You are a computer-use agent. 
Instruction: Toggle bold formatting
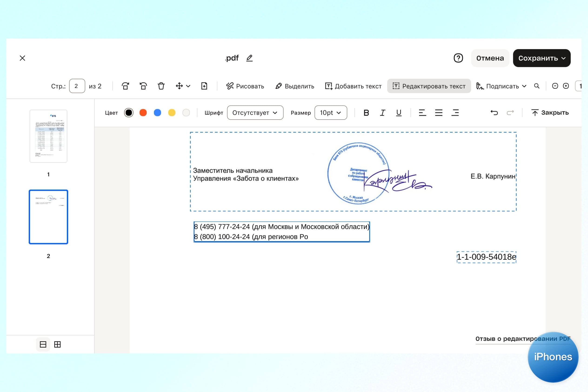pyautogui.click(x=366, y=113)
